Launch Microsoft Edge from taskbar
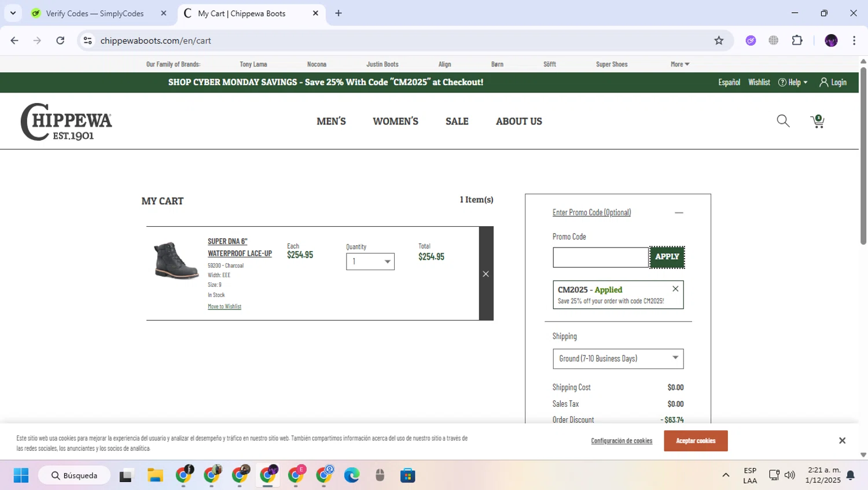Viewport: 868px width, 490px height. 352,476
